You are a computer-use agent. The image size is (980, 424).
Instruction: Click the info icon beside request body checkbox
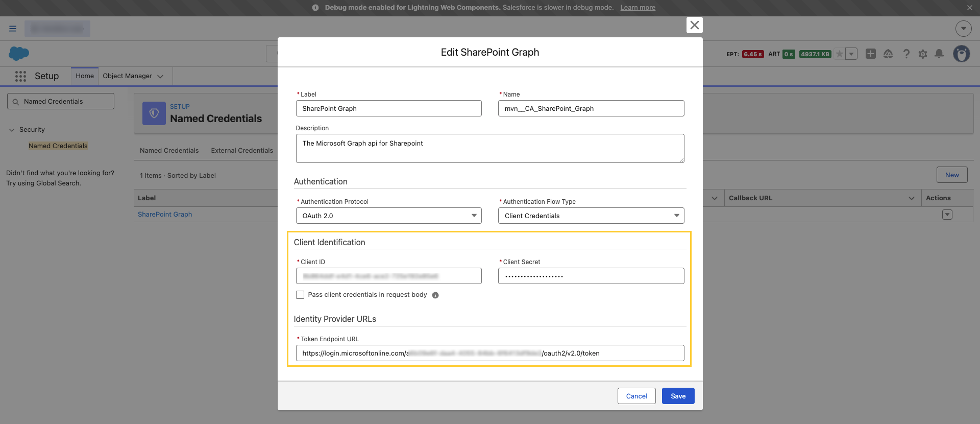(x=435, y=295)
